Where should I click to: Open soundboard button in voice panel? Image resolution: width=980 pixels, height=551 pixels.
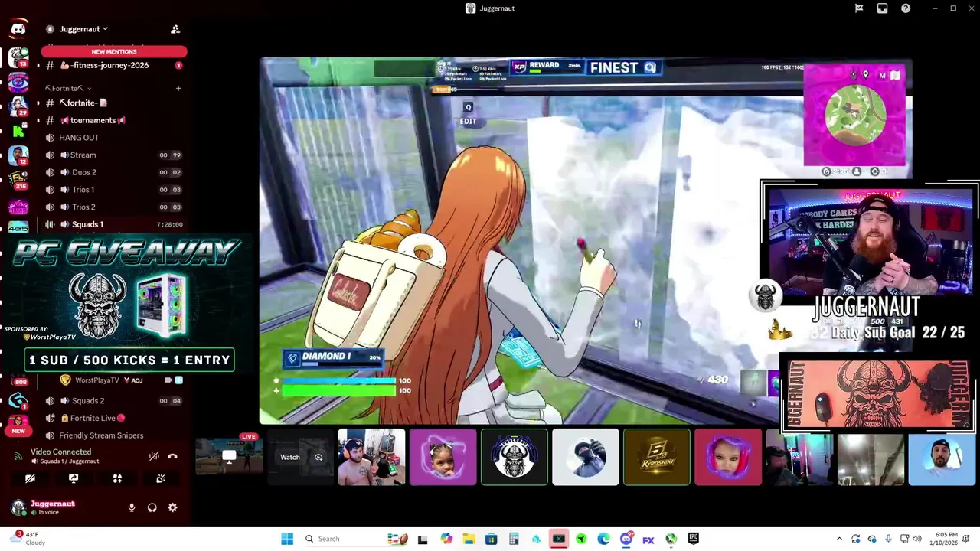(x=161, y=478)
